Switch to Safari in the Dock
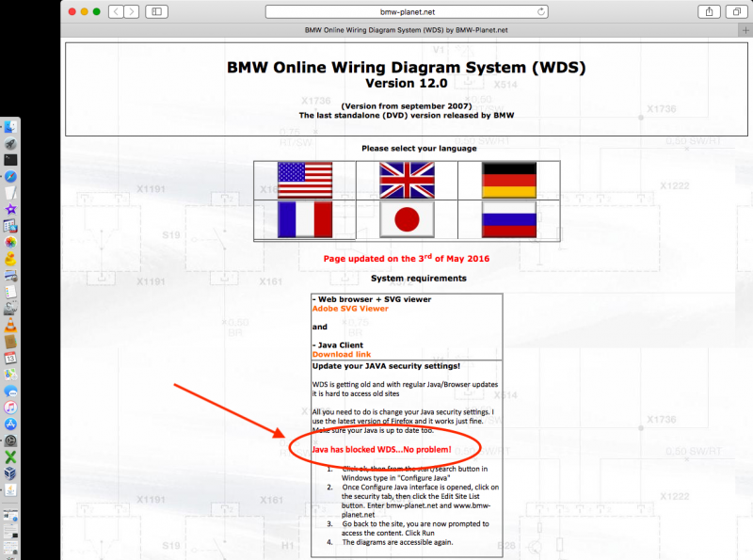 (x=10, y=176)
